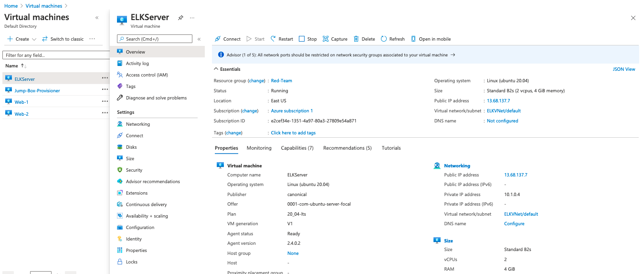Open more options in Virtual machines toolbar
This screenshot has height=274, width=644.
[x=92, y=39]
